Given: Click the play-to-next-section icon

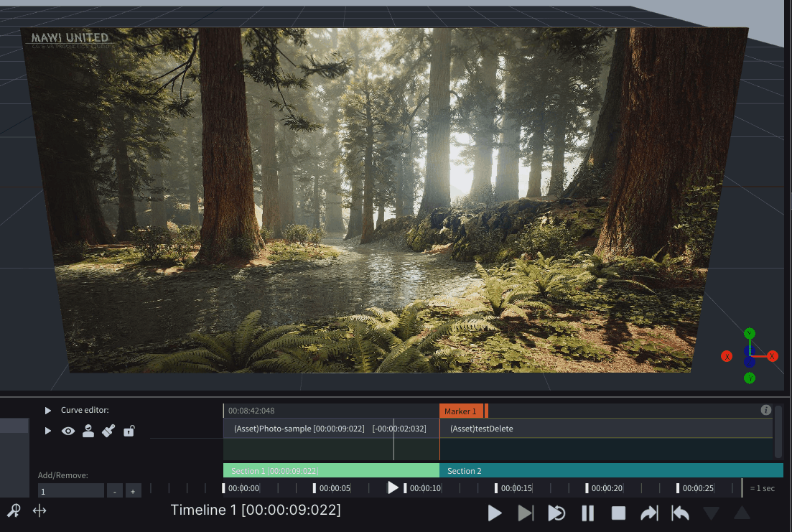Looking at the screenshot, I should [x=526, y=513].
